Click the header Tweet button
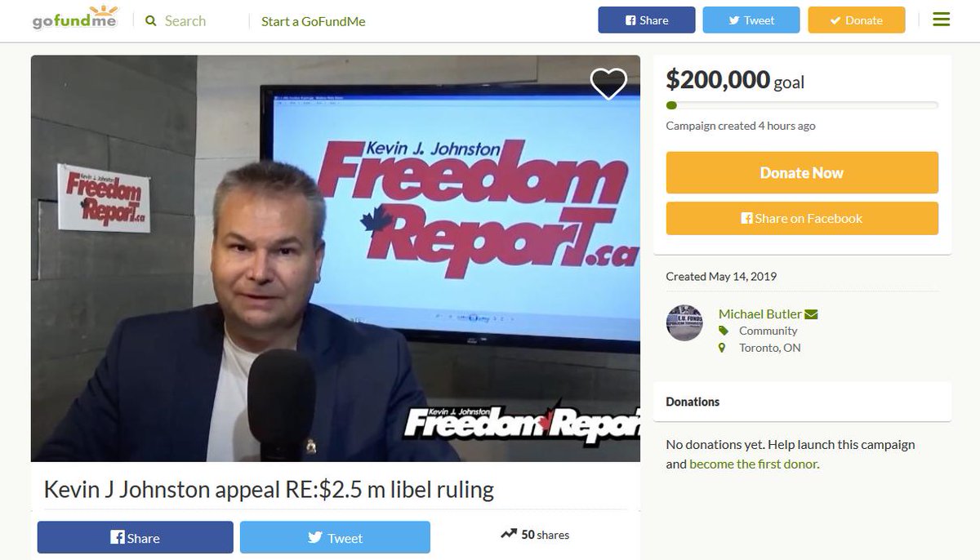The height and width of the screenshot is (560, 980). 751,20
